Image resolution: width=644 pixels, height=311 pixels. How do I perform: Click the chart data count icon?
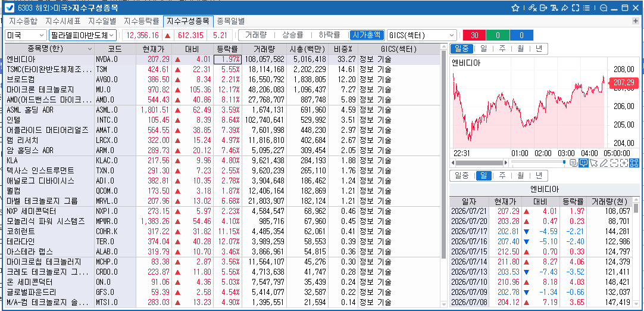574,163
